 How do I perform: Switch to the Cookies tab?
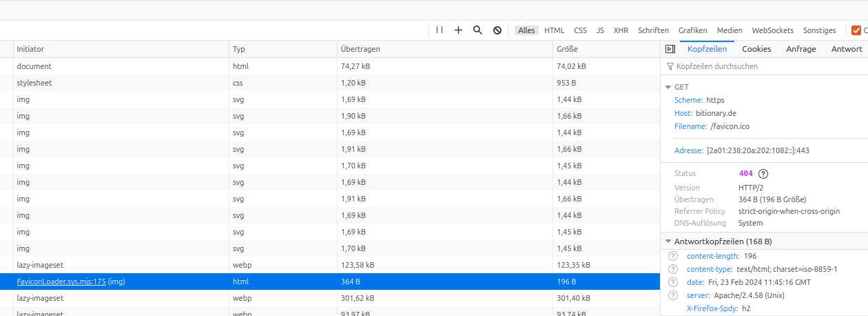click(x=756, y=49)
